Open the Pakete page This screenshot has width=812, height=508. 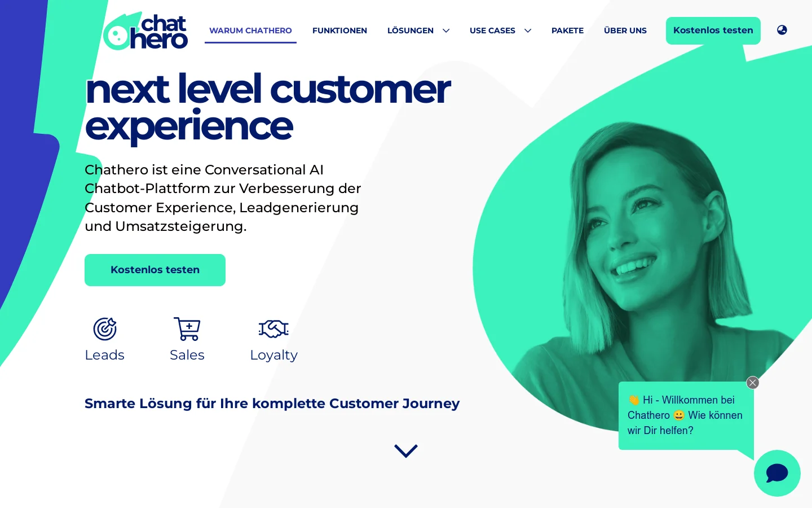[567, 30]
